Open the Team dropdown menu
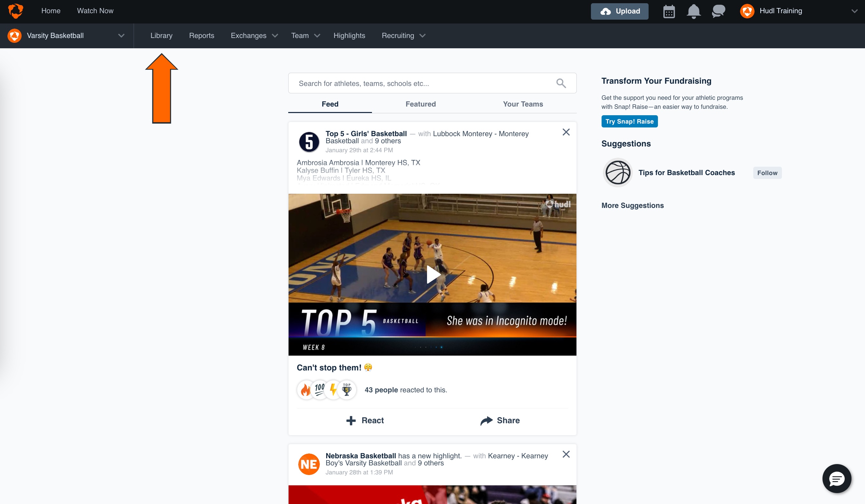This screenshot has height=504, width=865. [305, 35]
